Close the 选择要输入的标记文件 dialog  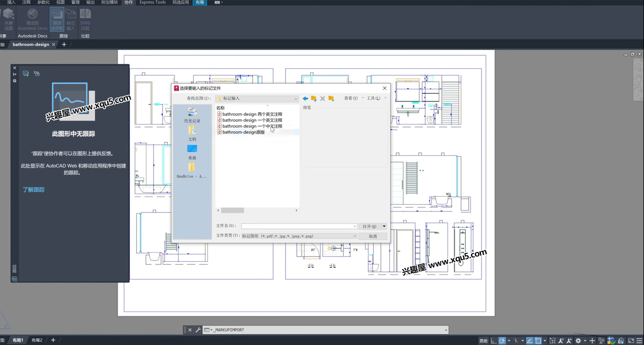(384, 88)
